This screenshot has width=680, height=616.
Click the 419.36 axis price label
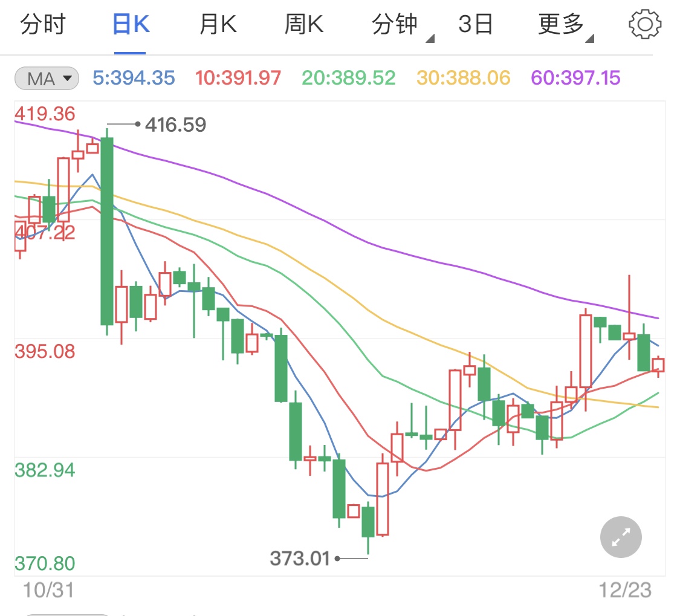coord(45,114)
